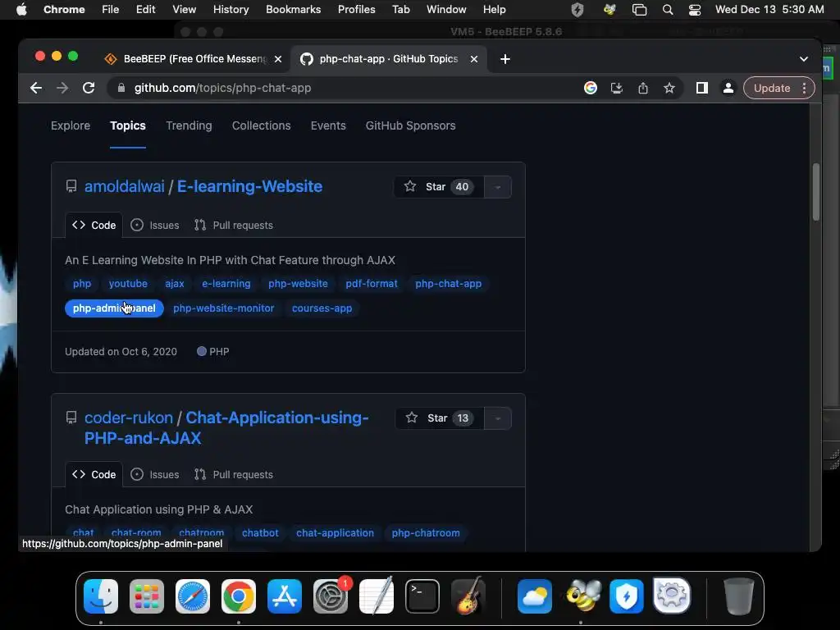
Task: Star the E-learning-Website repository
Action: [439, 187]
